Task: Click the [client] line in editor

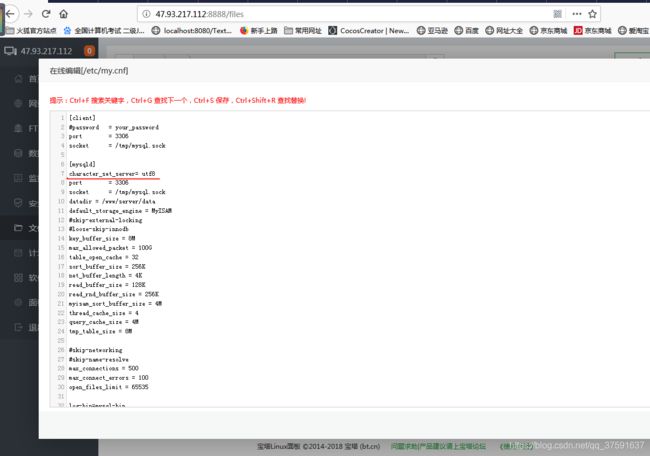Action: tap(82, 118)
